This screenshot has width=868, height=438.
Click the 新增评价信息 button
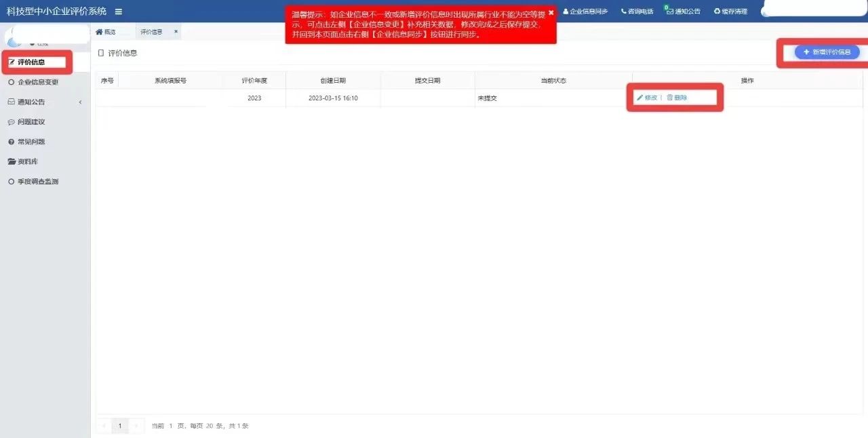pyautogui.click(x=827, y=52)
